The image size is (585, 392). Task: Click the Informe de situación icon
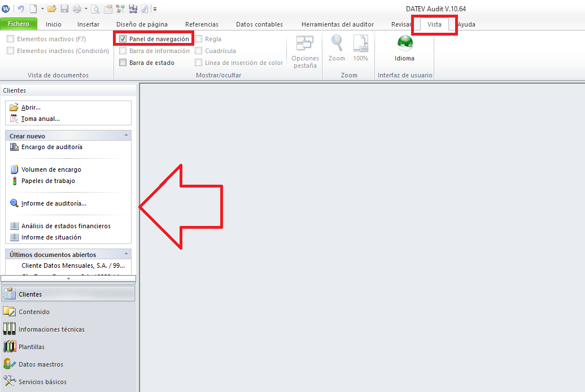click(14, 237)
